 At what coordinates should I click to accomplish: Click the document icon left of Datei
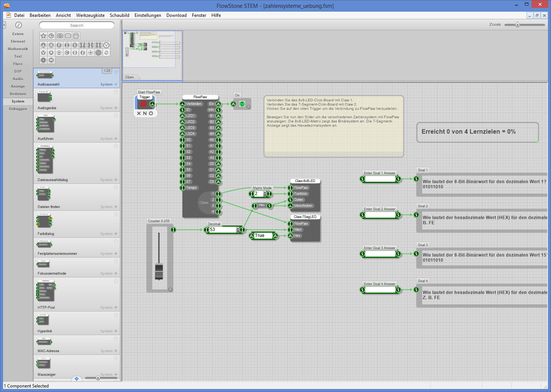point(9,15)
